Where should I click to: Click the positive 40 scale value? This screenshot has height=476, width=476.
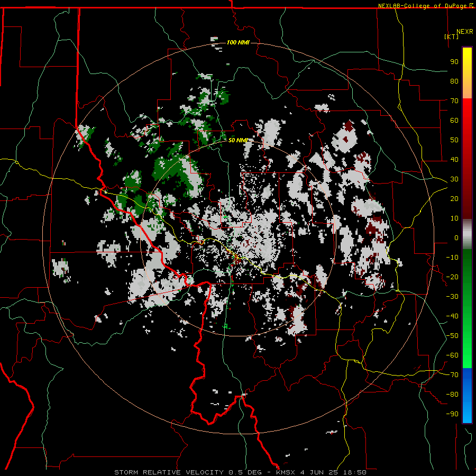pyautogui.click(x=454, y=159)
